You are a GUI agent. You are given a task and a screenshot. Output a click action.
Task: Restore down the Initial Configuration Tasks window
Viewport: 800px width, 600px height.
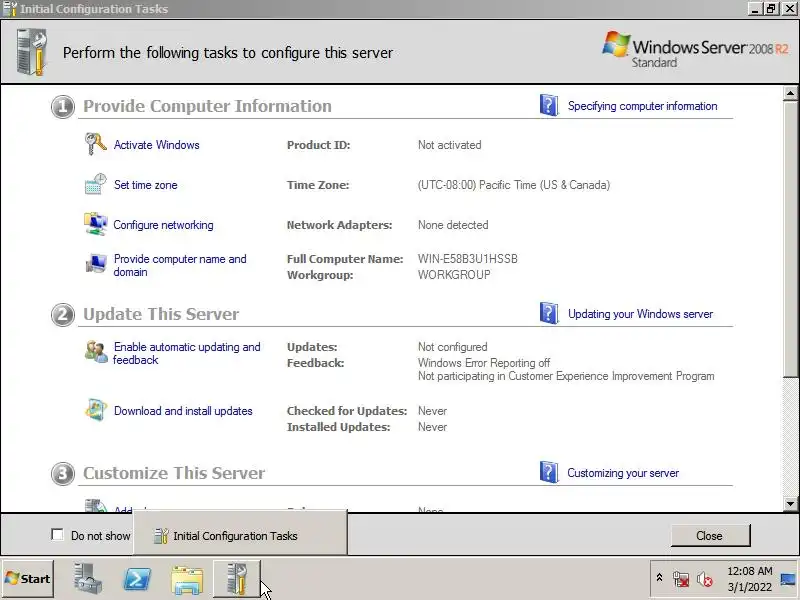[771, 9]
